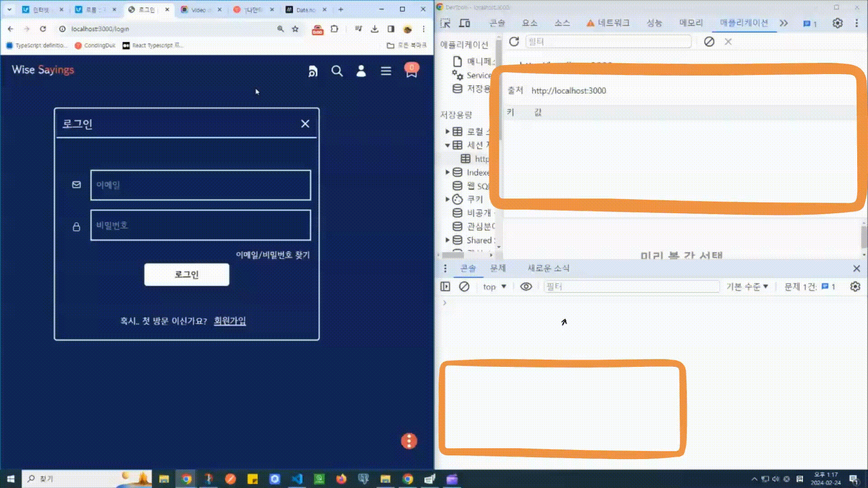
Task: Follow the 회원가입 link
Action: pyautogui.click(x=230, y=321)
